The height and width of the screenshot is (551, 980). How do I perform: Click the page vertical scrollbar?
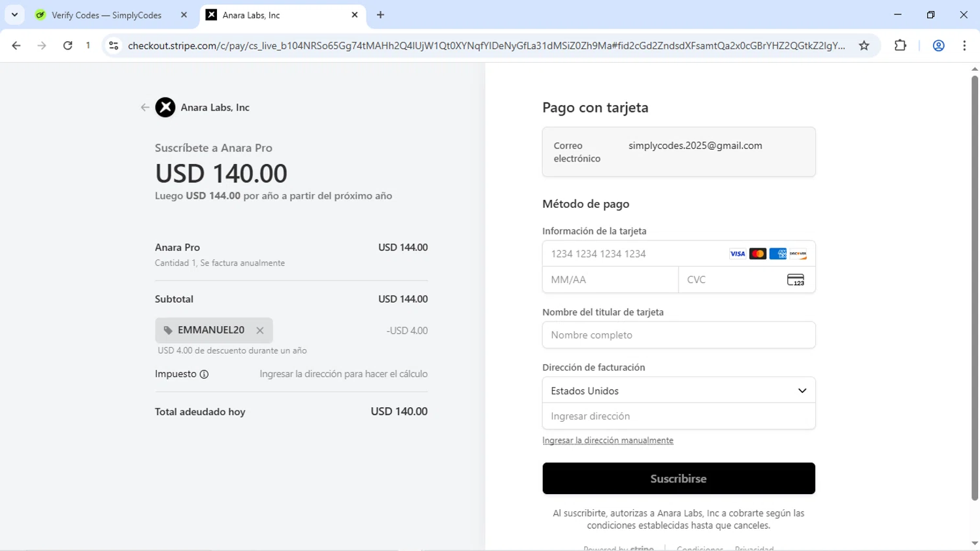coord(975,288)
